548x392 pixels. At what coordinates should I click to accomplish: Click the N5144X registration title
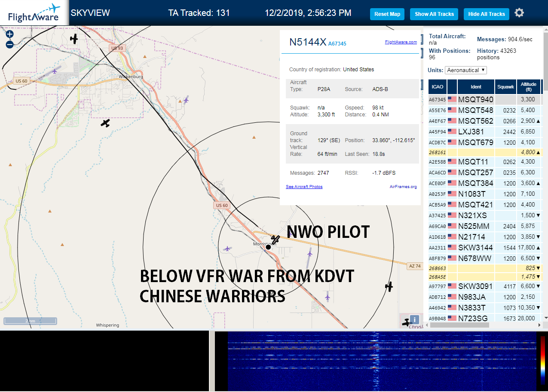[x=308, y=42]
